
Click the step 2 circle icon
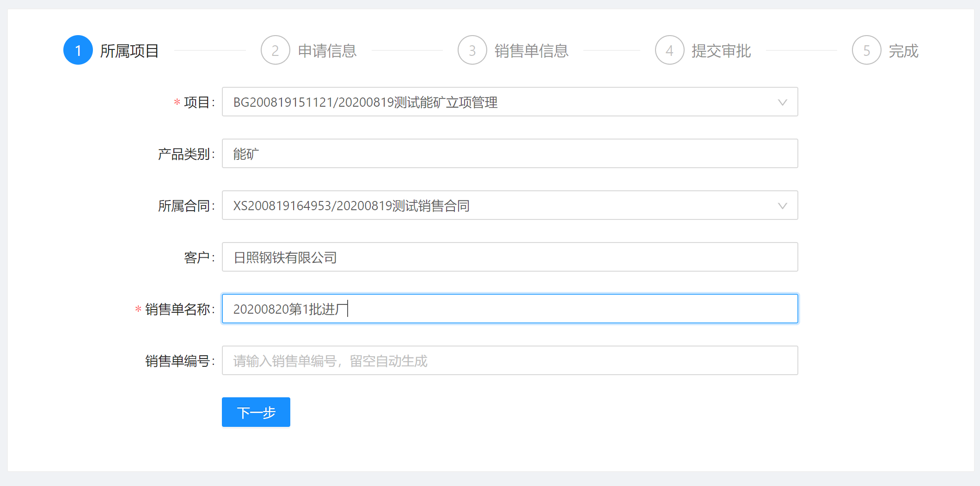point(276,50)
